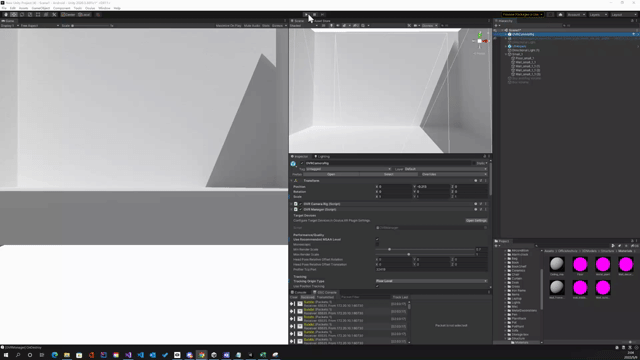Select the Move tool in the toolbar

click(14, 15)
